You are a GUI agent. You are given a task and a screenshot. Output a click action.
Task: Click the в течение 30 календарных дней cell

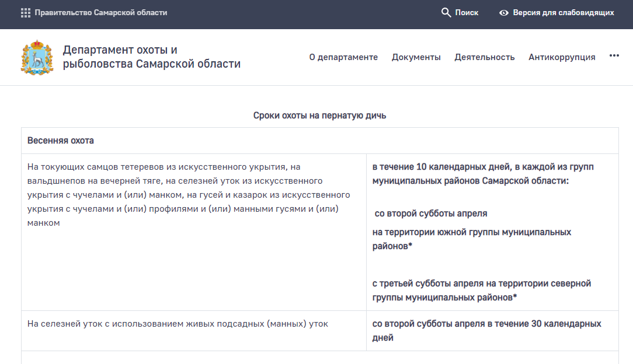pyautogui.click(x=486, y=330)
